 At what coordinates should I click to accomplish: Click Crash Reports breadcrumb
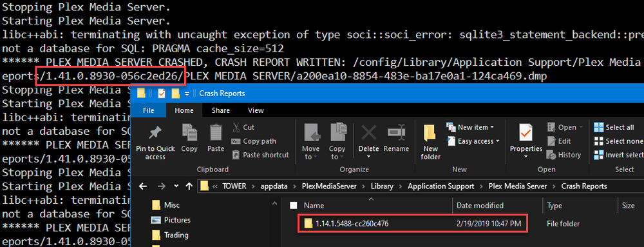pyautogui.click(x=584, y=186)
